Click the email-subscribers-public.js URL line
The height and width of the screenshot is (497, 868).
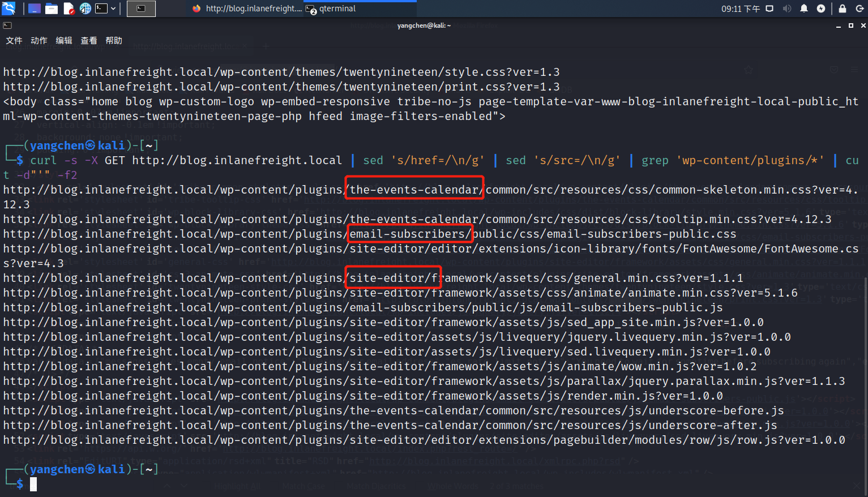[363, 307]
